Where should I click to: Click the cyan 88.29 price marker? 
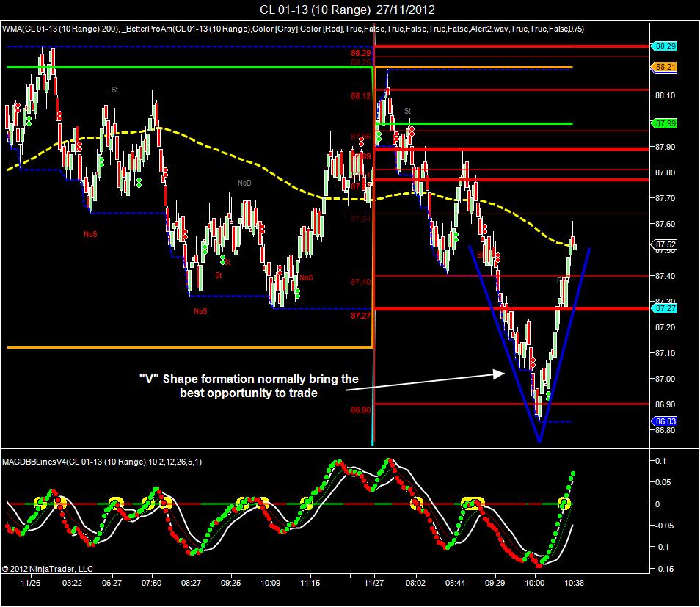coord(664,46)
